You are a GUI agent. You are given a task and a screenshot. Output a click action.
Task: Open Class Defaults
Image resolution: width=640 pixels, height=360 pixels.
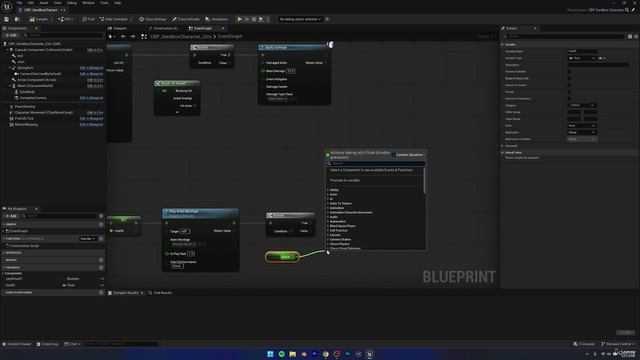(186, 19)
